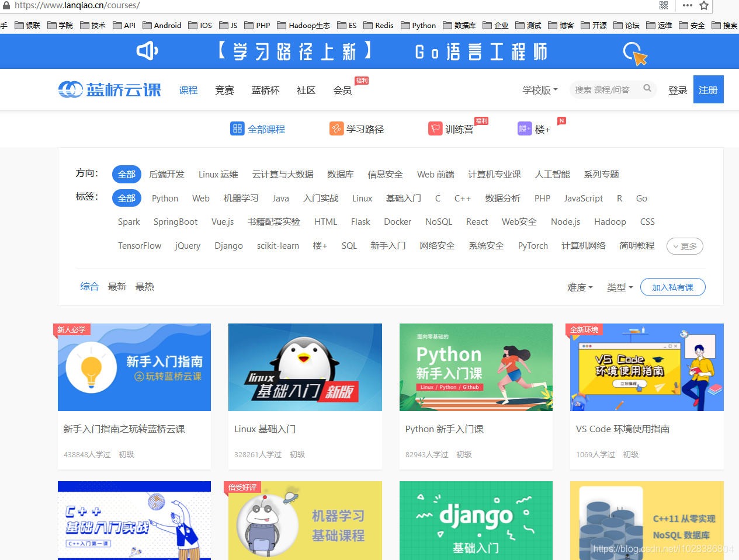739x560 pixels.
Task: Click the browser address bar URL
Action: (77, 5)
